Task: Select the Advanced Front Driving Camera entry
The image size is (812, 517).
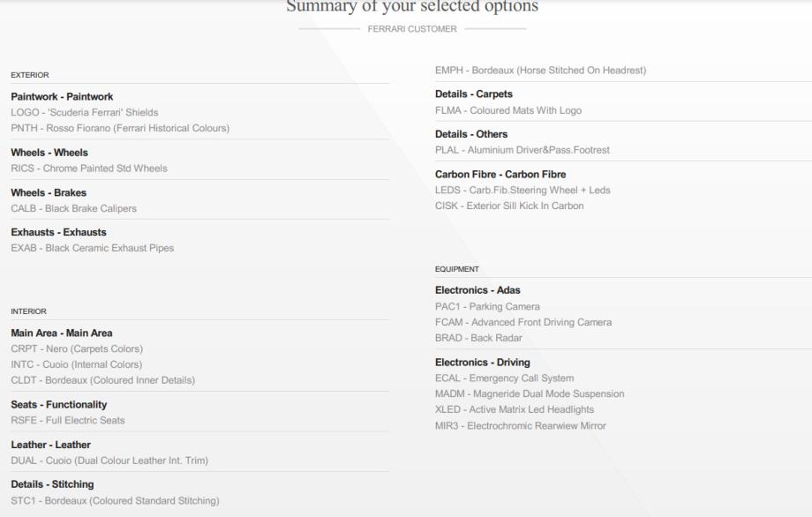Action: [x=523, y=322]
